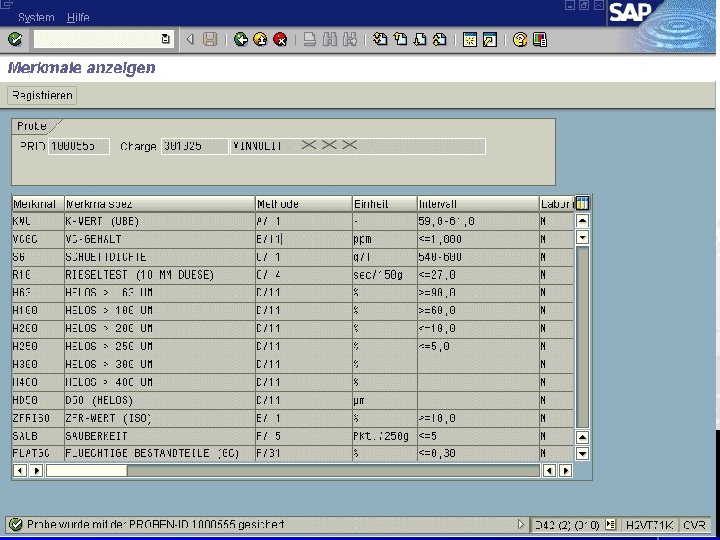The width and height of the screenshot is (720, 540).
Task: Click the bottom scroll-down arrow of table
Action: point(582,454)
